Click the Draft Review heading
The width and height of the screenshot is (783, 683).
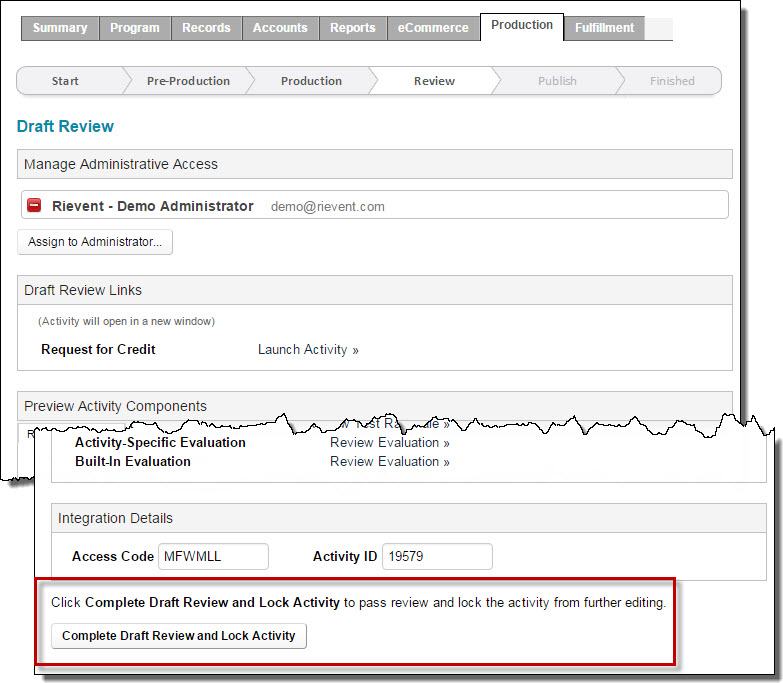pyautogui.click(x=65, y=126)
